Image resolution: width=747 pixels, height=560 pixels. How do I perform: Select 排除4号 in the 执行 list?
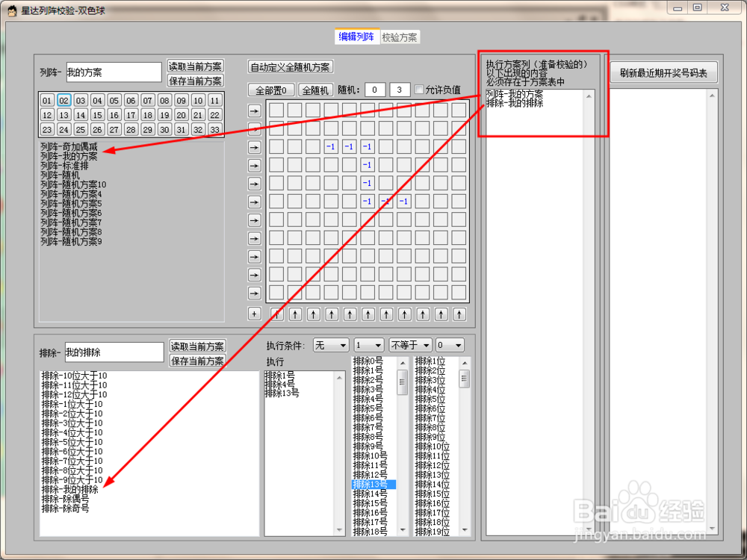[279, 385]
